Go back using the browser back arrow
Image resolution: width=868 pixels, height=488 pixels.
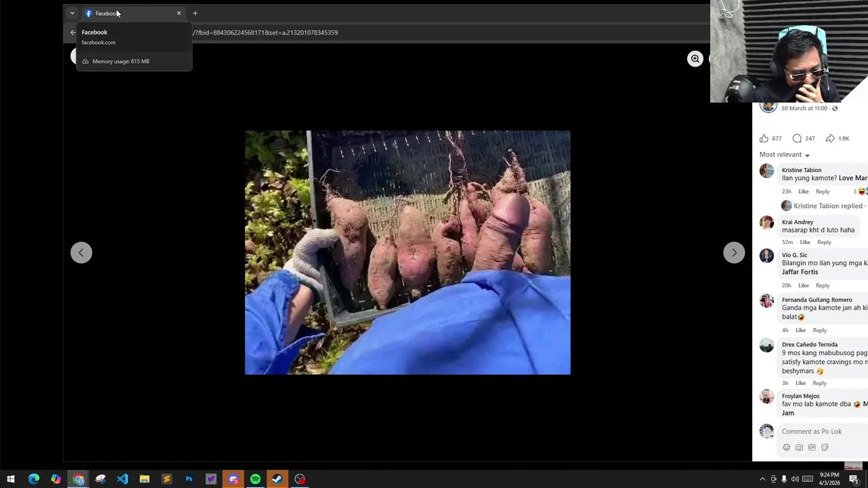coord(73,32)
